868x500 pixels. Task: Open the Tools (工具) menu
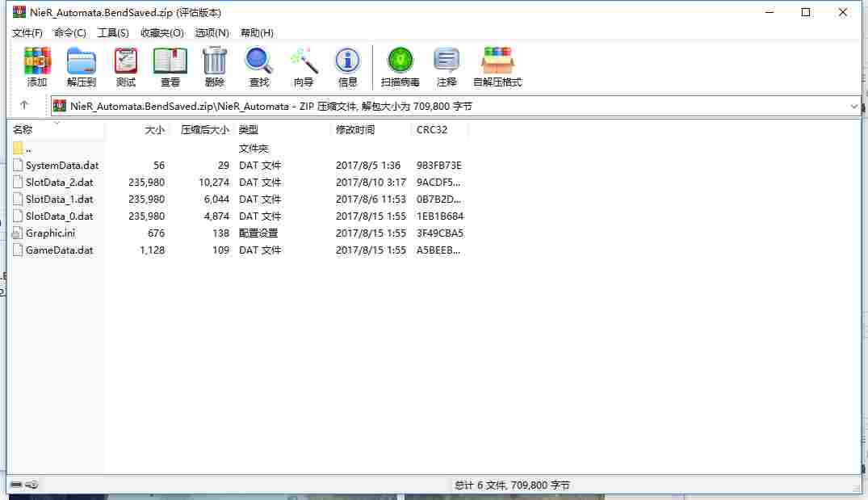coord(113,32)
